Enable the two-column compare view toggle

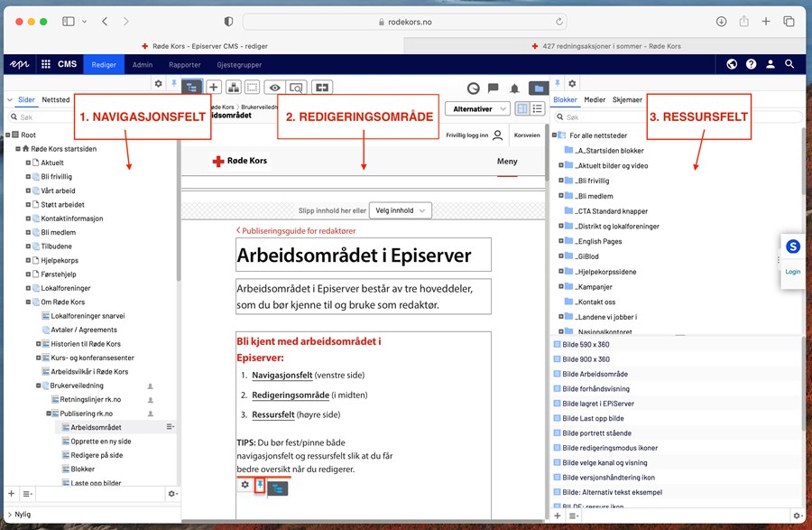(521, 108)
